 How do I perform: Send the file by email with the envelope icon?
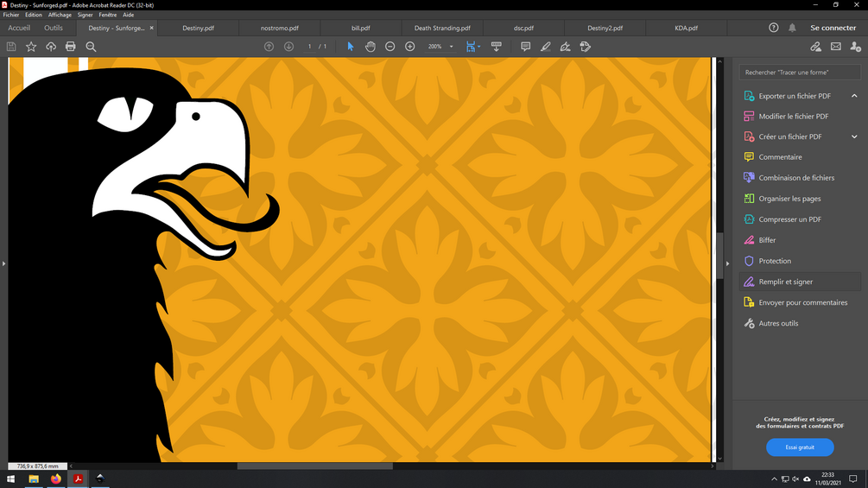[x=836, y=47]
